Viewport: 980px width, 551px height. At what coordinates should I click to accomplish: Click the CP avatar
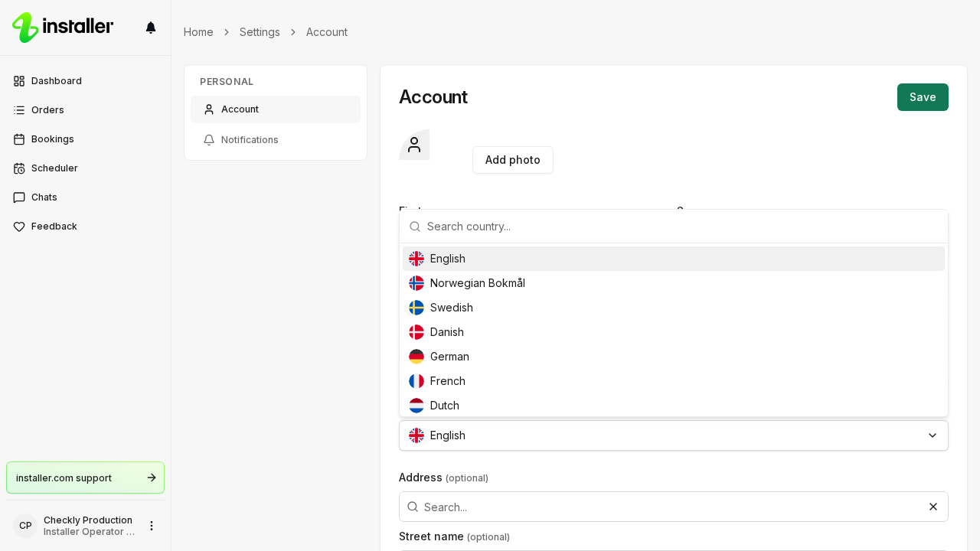[25, 526]
